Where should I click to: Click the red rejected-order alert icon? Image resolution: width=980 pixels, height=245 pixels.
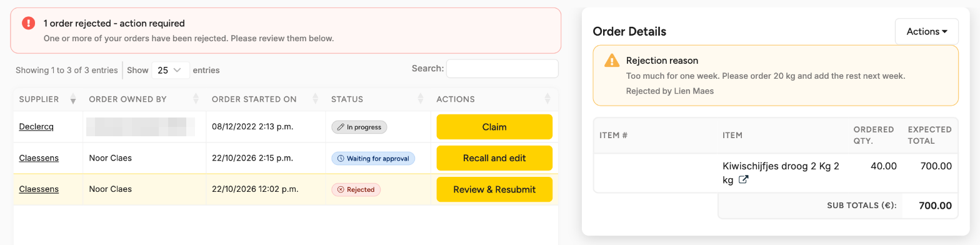pos(29,23)
